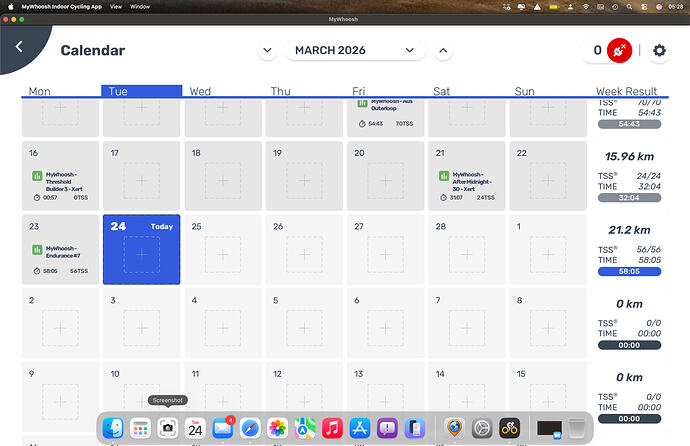
Task: Open the Screenshot app in the Dock
Action: point(168,427)
